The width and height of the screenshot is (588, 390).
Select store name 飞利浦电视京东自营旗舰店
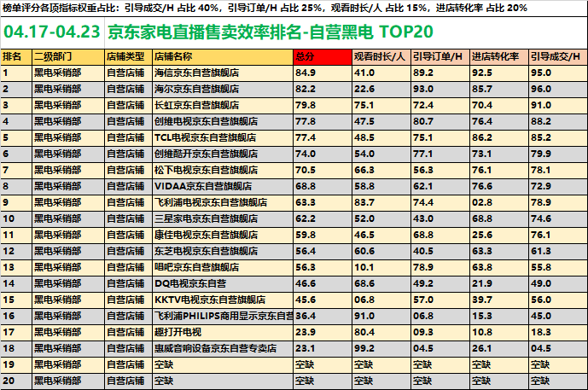(211, 202)
